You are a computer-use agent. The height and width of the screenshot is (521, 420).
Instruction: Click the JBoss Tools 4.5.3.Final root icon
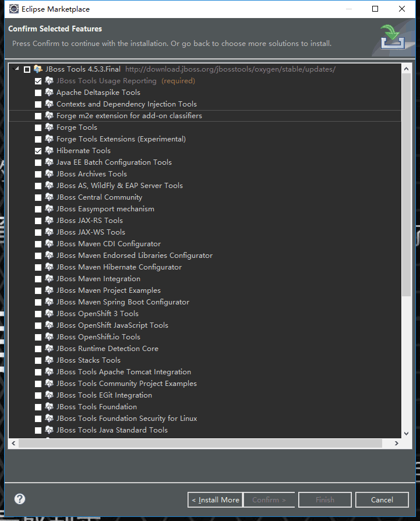point(38,69)
